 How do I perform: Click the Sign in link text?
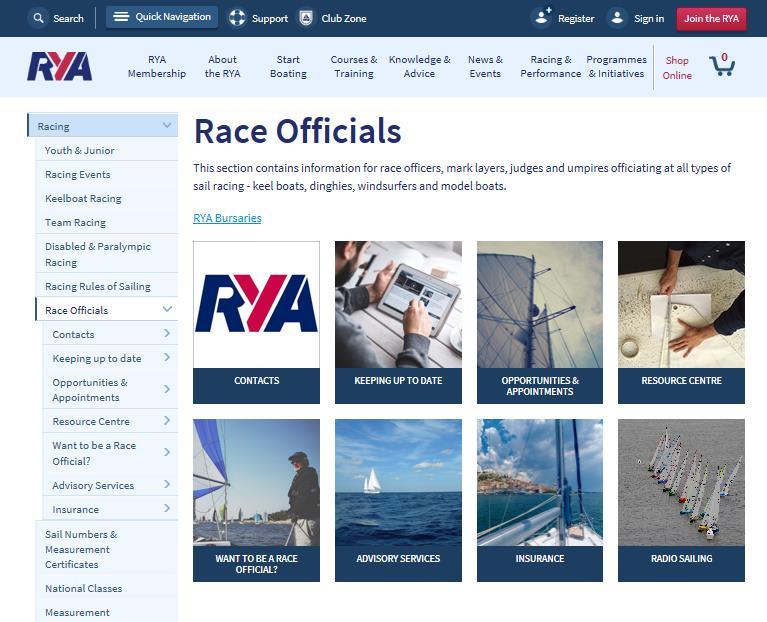click(649, 19)
